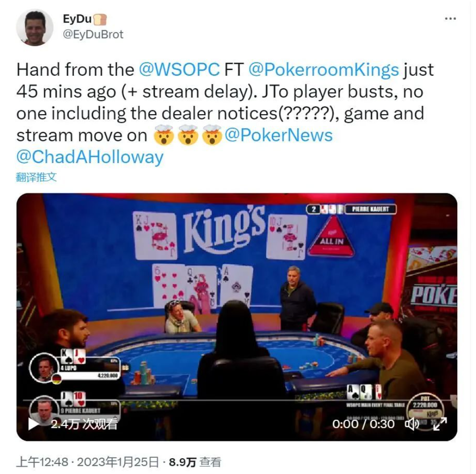
Task: Seek along the video progress bar
Action: pos(237,400)
